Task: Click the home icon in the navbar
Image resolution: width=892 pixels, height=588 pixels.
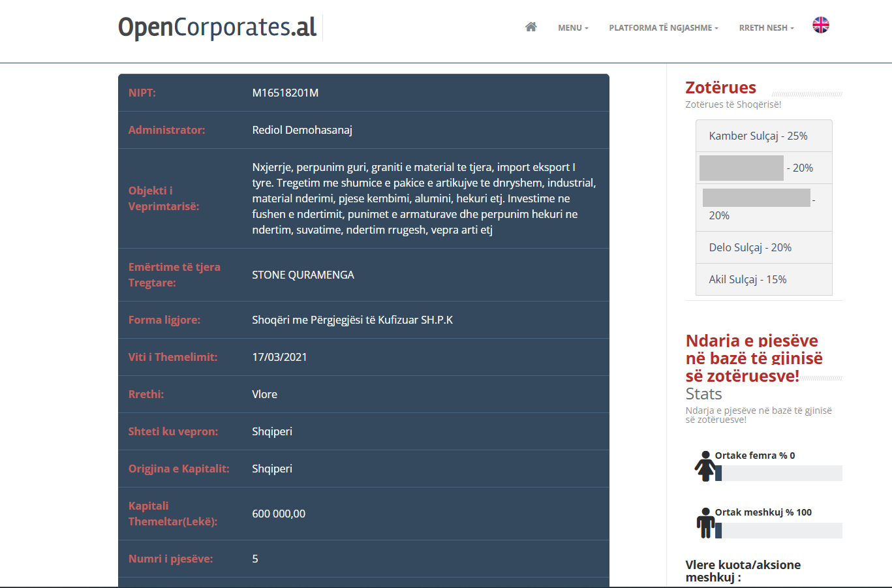Action: [531, 27]
